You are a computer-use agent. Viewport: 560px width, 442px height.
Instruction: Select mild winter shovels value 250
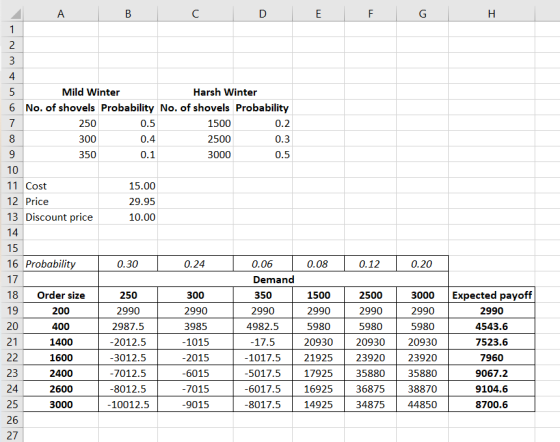(61, 124)
